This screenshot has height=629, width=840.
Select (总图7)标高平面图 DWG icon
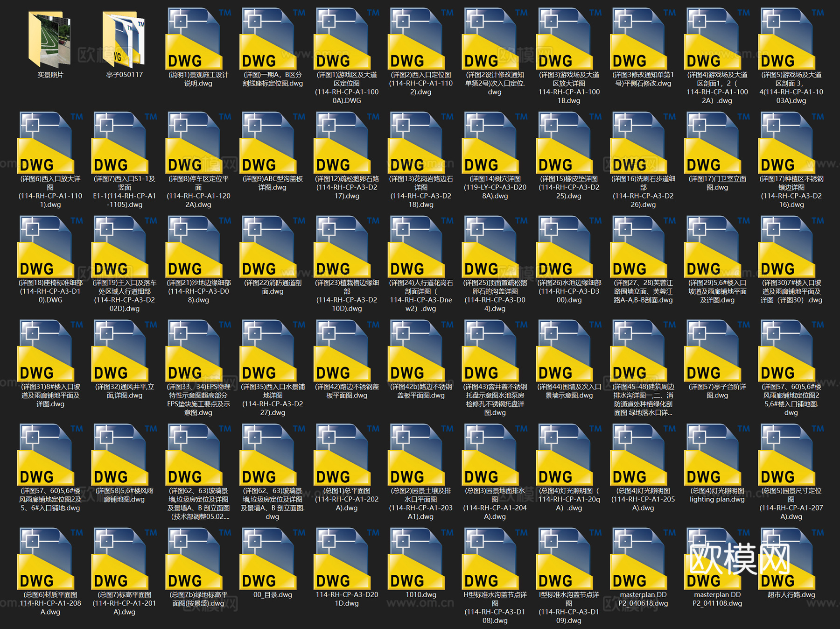click(120, 559)
